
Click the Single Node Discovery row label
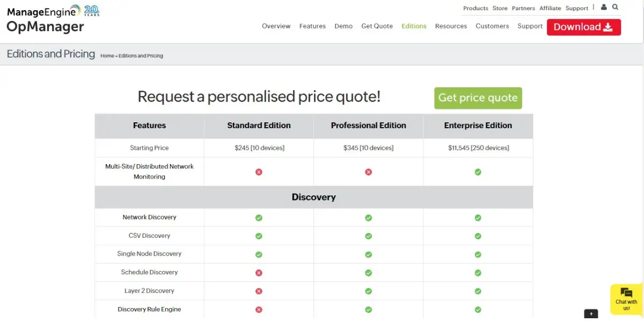pyautogui.click(x=149, y=254)
